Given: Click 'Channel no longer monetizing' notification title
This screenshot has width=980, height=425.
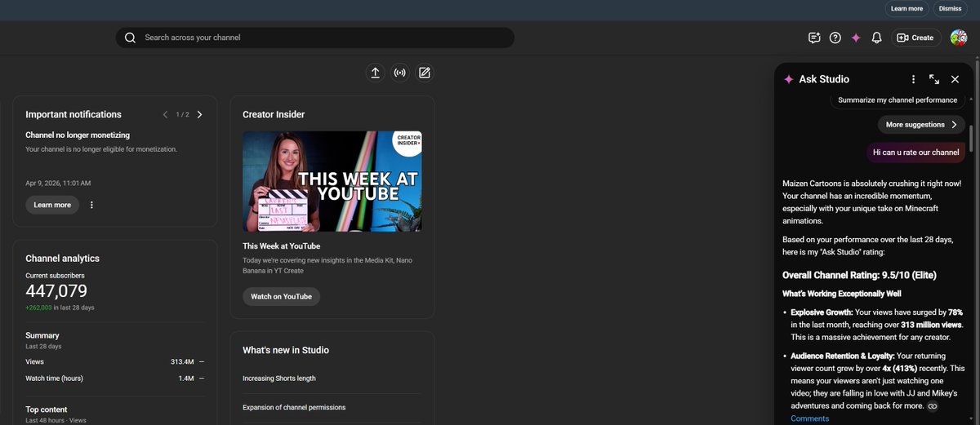Looking at the screenshot, I should point(78,135).
